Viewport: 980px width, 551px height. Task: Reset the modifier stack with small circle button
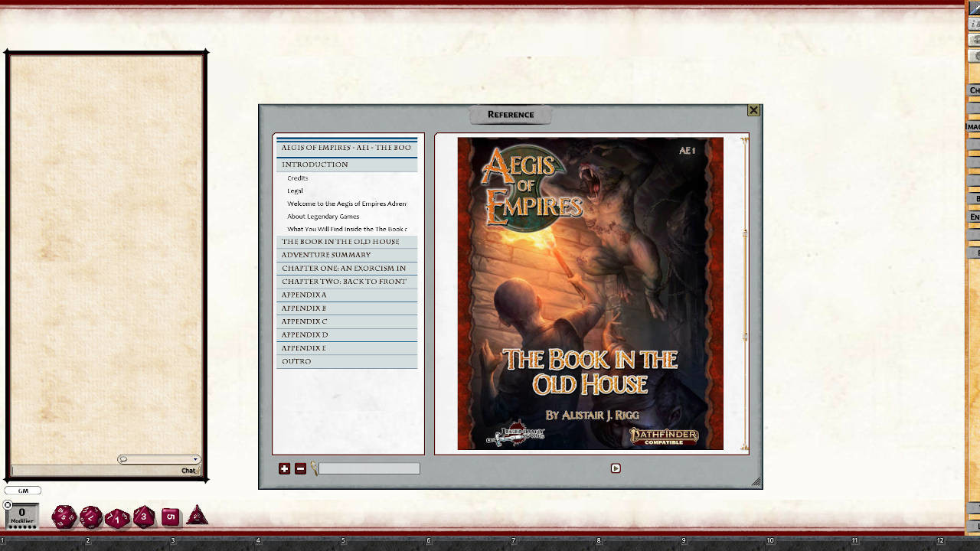coord(8,505)
